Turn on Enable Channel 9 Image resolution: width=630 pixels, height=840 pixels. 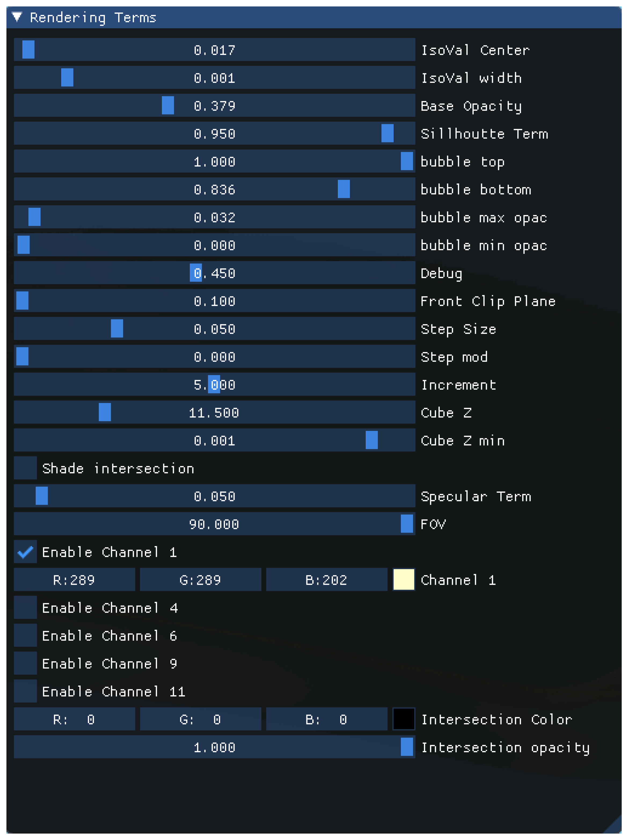pos(25,664)
